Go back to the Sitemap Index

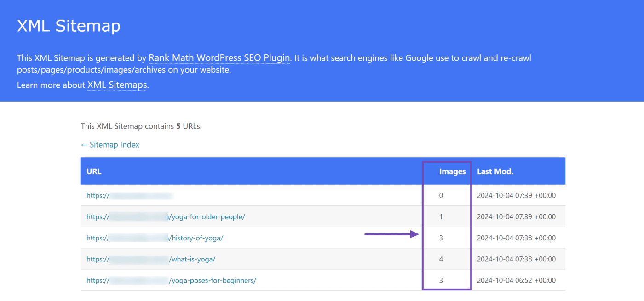point(110,145)
